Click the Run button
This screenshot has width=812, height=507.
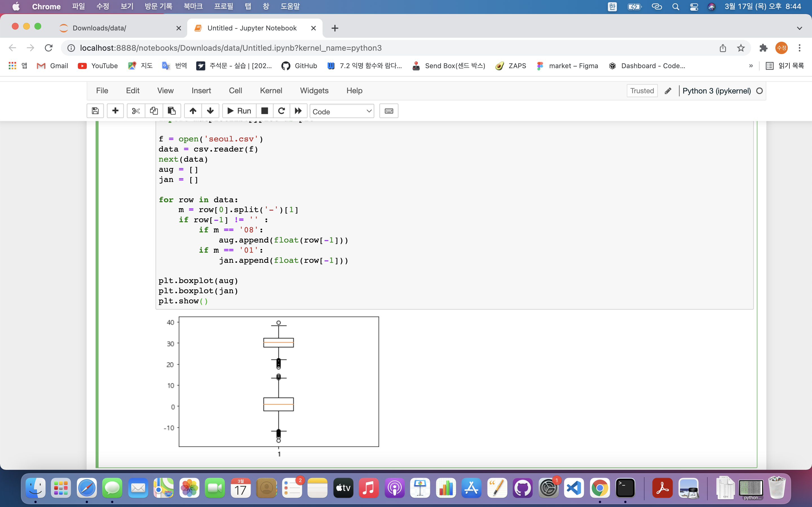point(239,111)
